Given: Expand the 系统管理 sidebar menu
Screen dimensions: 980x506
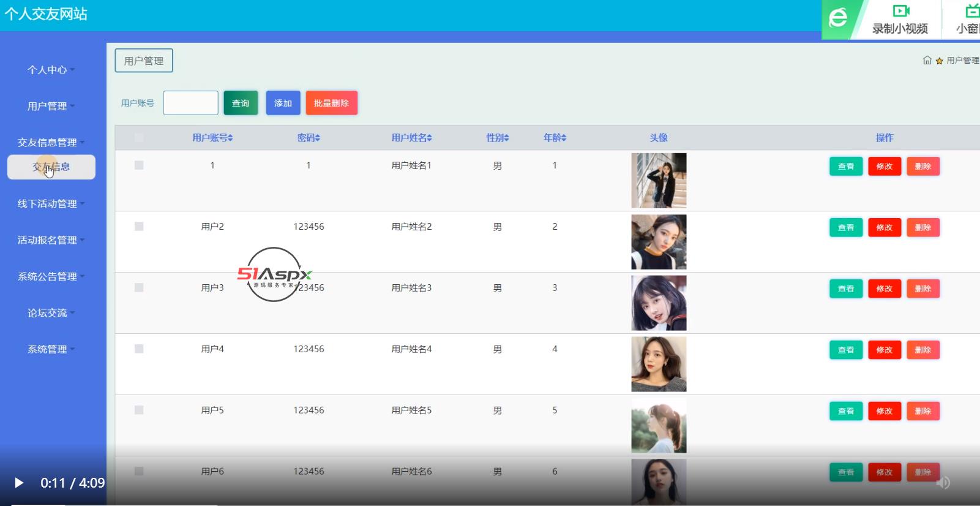Looking at the screenshot, I should click(51, 349).
